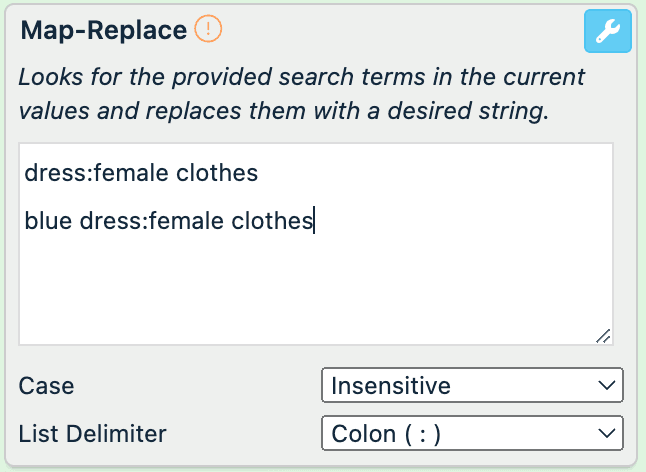Click the List Delimiter label

(x=93, y=434)
